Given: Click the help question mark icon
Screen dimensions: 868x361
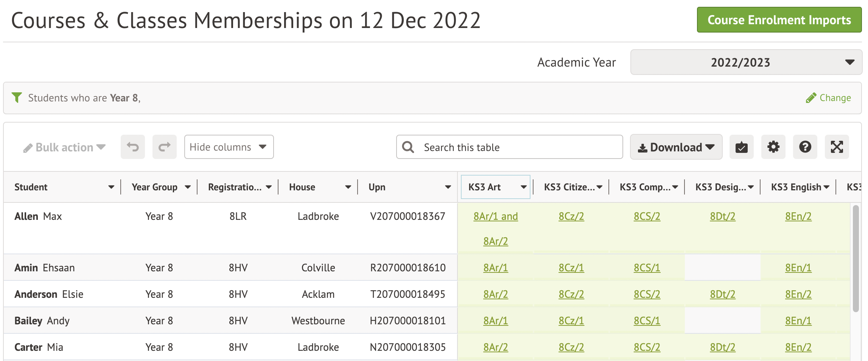Looking at the screenshot, I should [x=805, y=147].
